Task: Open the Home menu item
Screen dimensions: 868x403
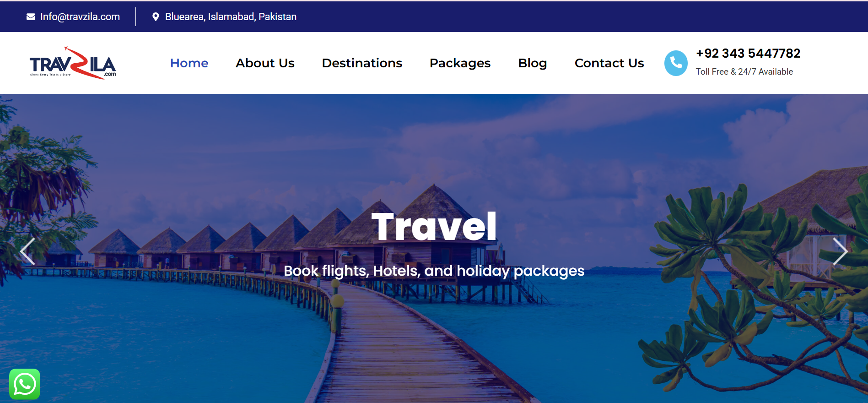Action: 189,63
